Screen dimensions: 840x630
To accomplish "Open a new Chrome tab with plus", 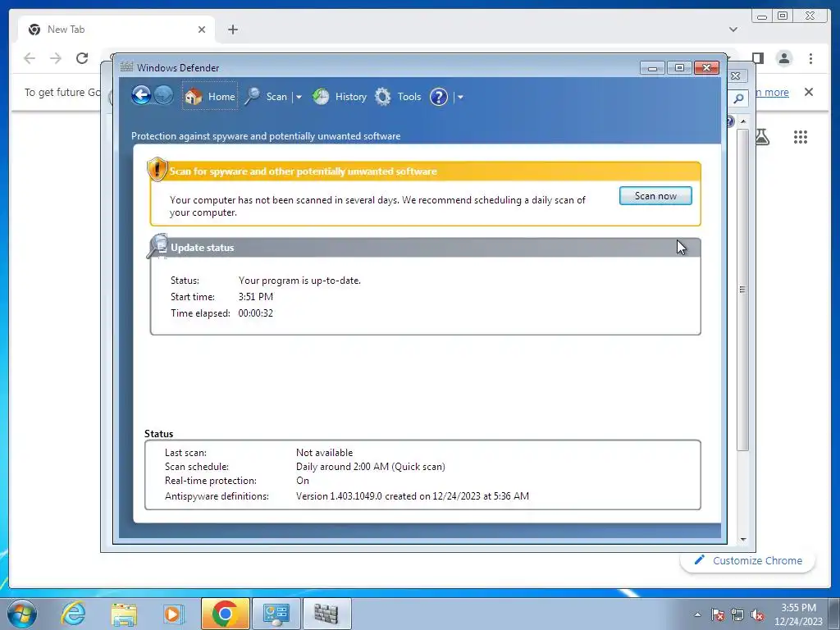I will click(232, 30).
